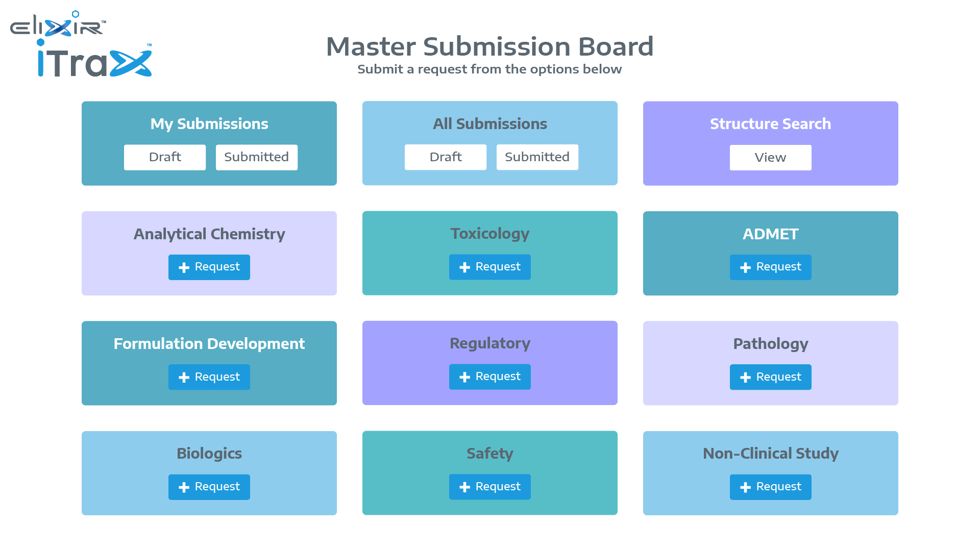Click the Toxicology panel header
This screenshot has height=551, width=980.
(489, 234)
